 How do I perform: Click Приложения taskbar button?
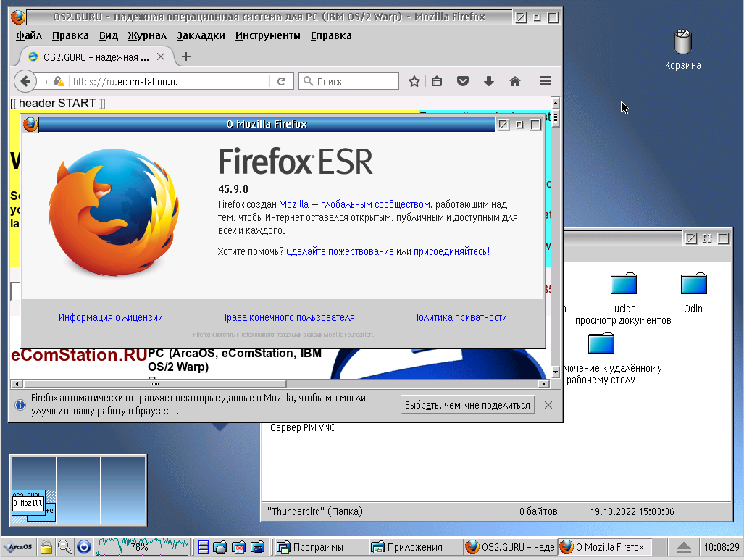pyautogui.click(x=414, y=547)
